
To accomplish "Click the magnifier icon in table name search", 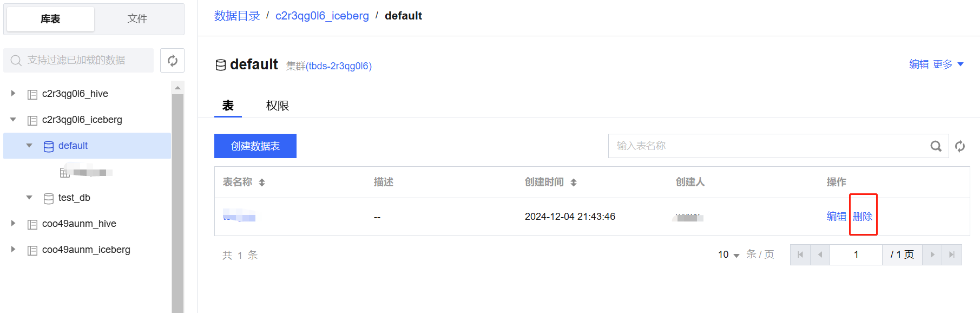I will click(x=936, y=146).
